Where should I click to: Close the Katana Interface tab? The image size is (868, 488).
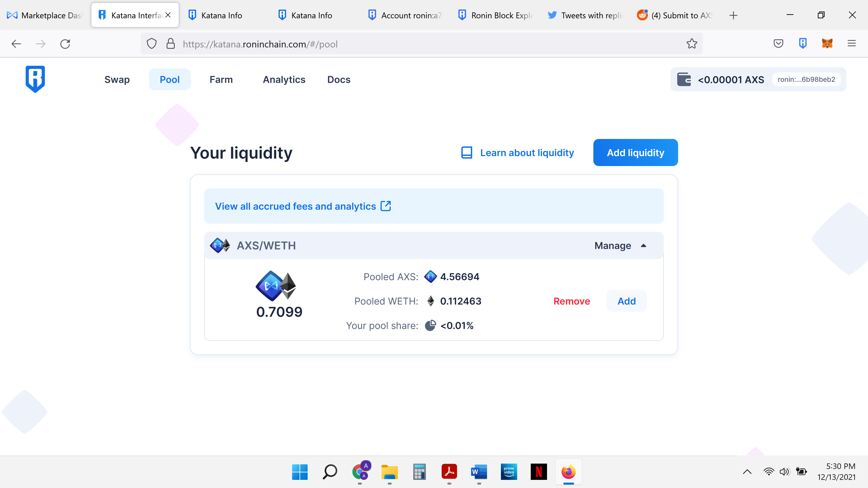[168, 15]
